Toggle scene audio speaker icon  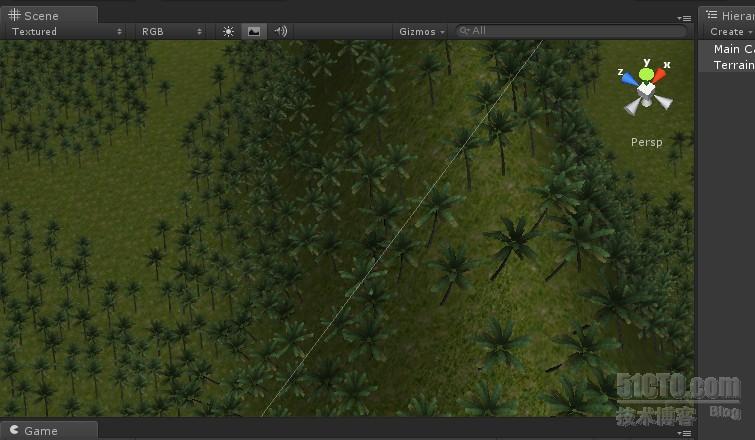click(x=280, y=31)
